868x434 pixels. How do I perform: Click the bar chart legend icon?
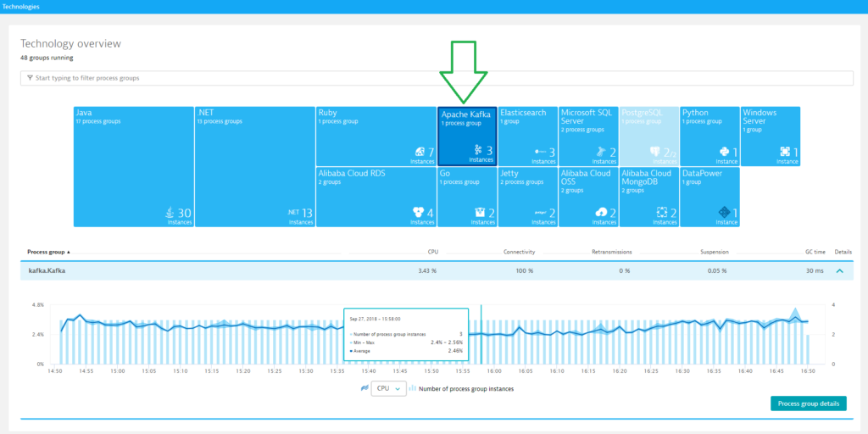point(413,388)
